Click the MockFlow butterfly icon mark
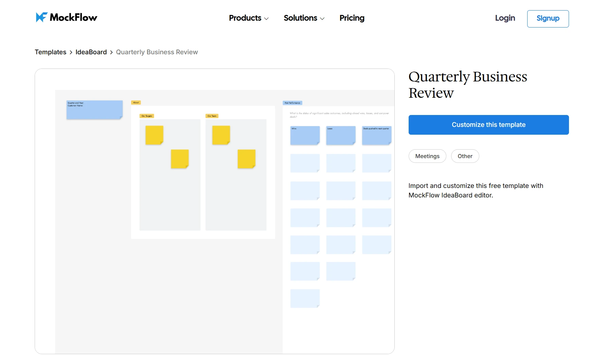Screen dimensions: 606x364 (41, 17)
